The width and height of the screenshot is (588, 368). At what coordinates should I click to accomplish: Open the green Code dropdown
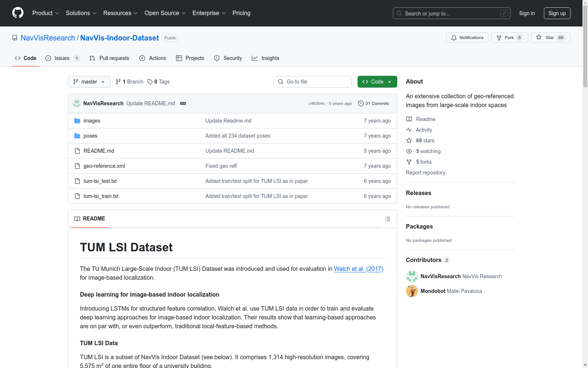click(x=377, y=82)
